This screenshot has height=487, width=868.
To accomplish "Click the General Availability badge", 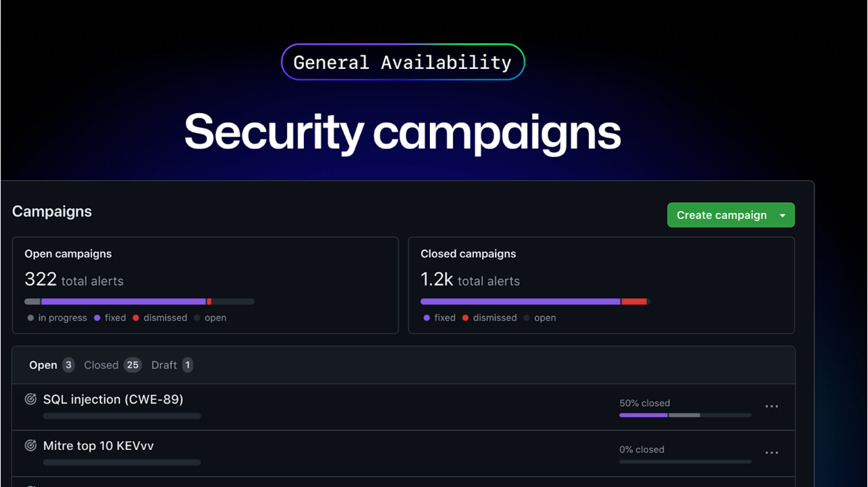I will point(402,62).
